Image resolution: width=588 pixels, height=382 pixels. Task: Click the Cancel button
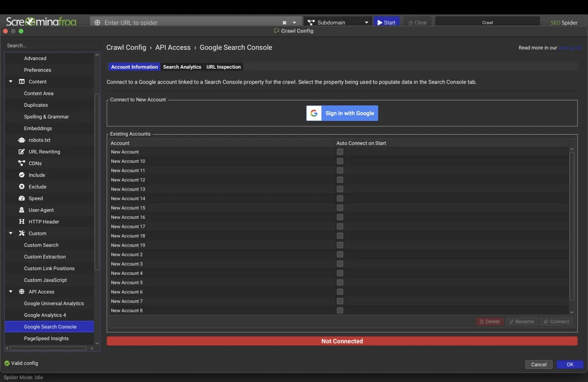point(539,364)
